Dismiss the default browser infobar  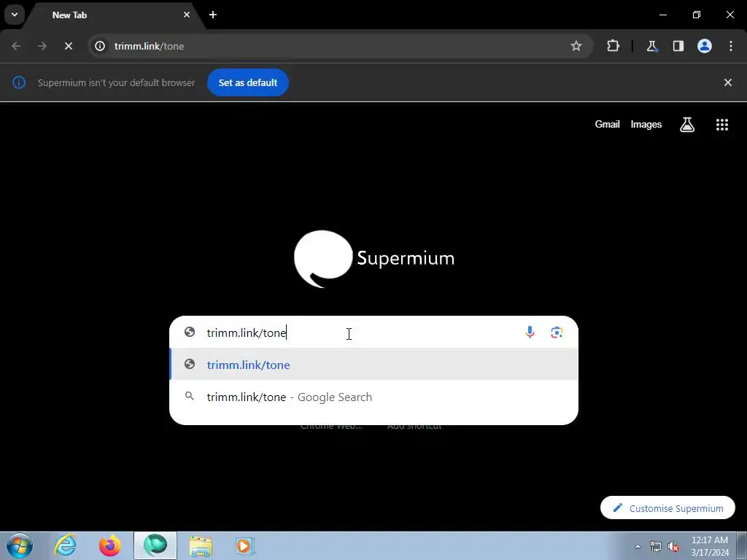pyautogui.click(x=727, y=82)
